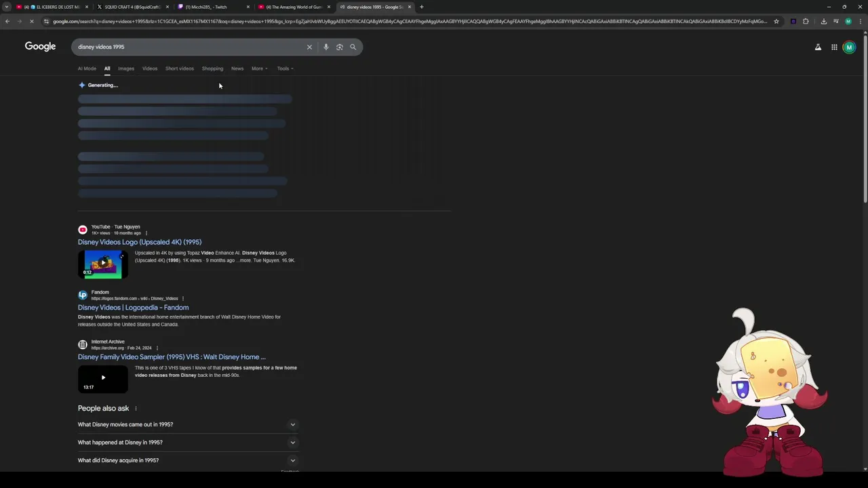The width and height of the screenshot is (868, 488).
Task: Click the Google logo
Action: coord(40,46)
